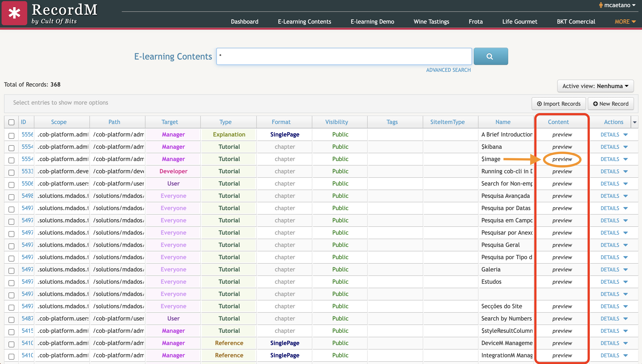Click in the E-learning Contents search field
Viewport: 642px width, 364px height.
(344, 56)
